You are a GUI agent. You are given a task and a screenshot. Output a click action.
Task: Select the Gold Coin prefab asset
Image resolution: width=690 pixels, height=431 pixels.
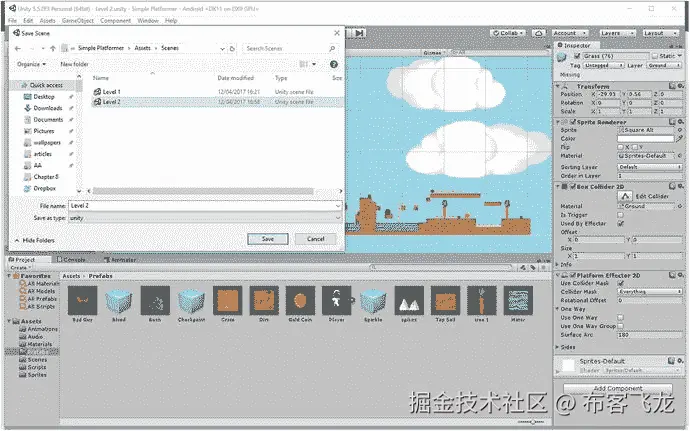click(300, 300)
